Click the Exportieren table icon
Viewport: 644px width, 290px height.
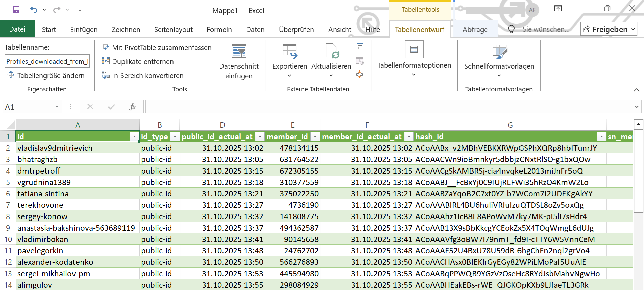click(290, 51)
